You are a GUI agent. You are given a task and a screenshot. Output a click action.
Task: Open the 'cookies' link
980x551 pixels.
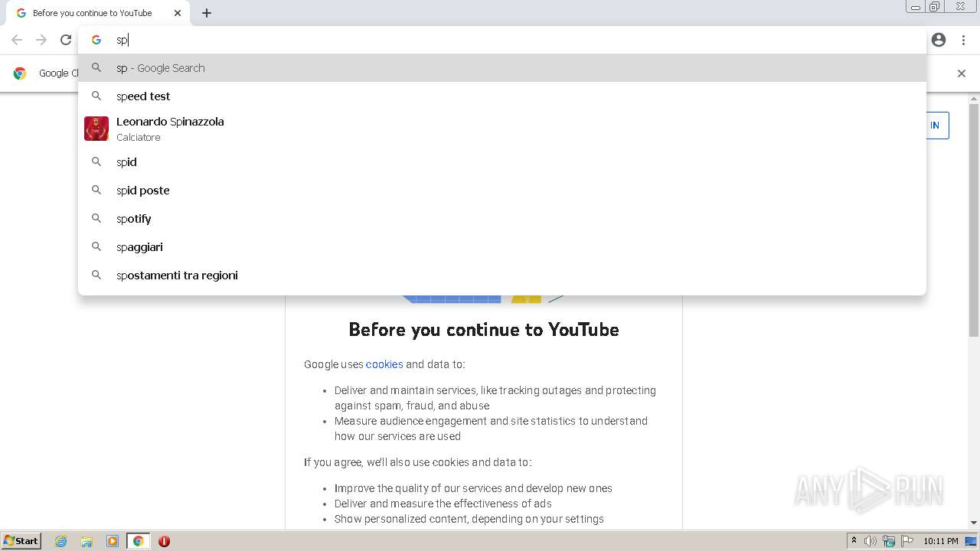click(x=384, y=364)
